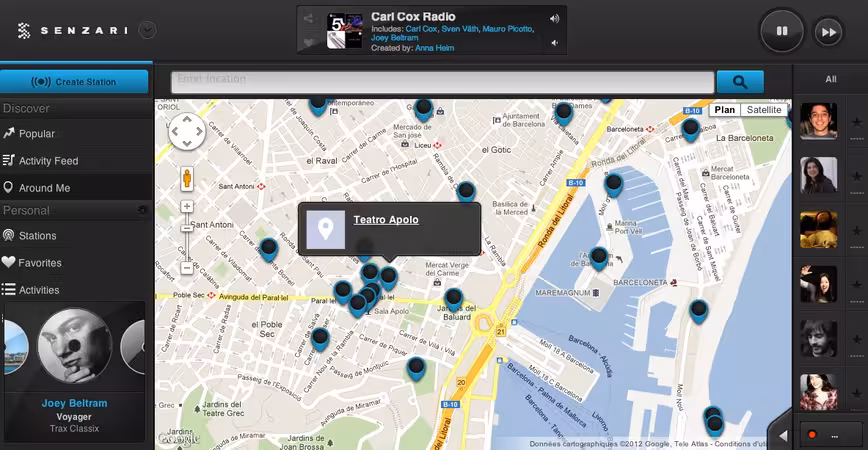Viewport: 868px width, 450px height.
Task: Collapse the right user panel arrow
Action: (x=783, y=436)
